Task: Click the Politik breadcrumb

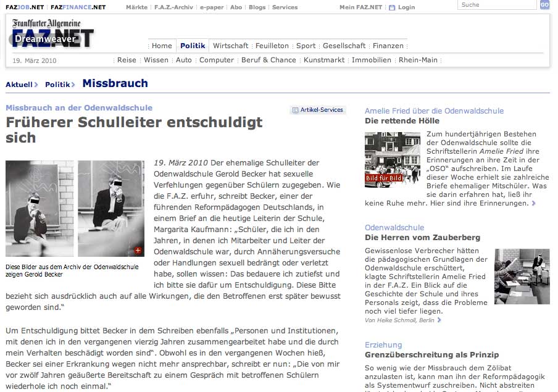Action: tap(57, 85)
